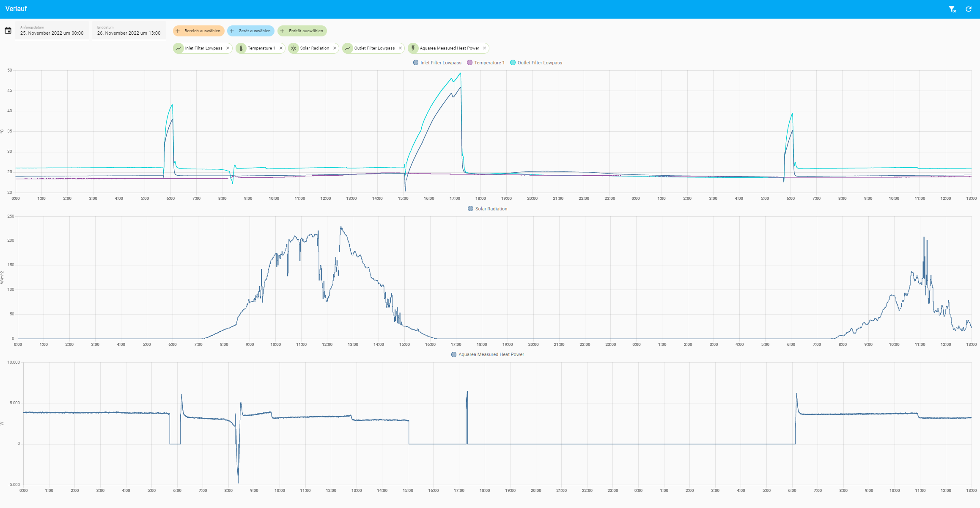The height and width of the screenshot is (508, 980).
Task: Toggle Outlet Filter Lowpass series in legend
Action: pos(536,63)
